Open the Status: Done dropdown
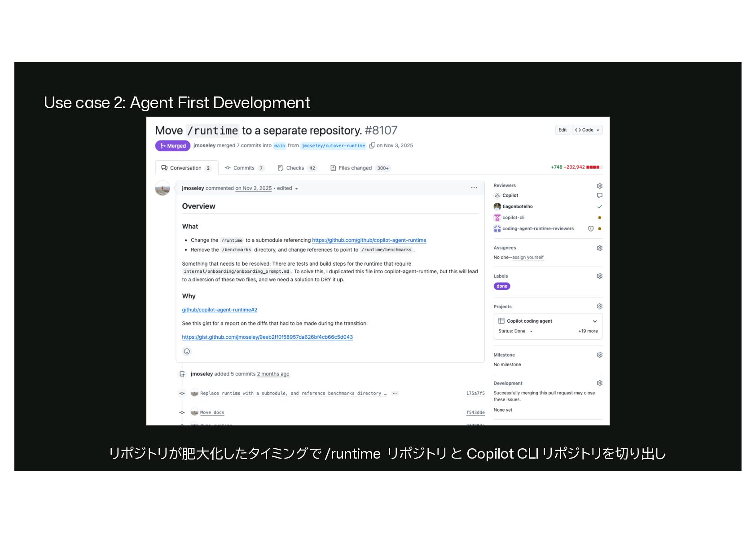Viewport: 756px width, 534px height. point(515,331)
